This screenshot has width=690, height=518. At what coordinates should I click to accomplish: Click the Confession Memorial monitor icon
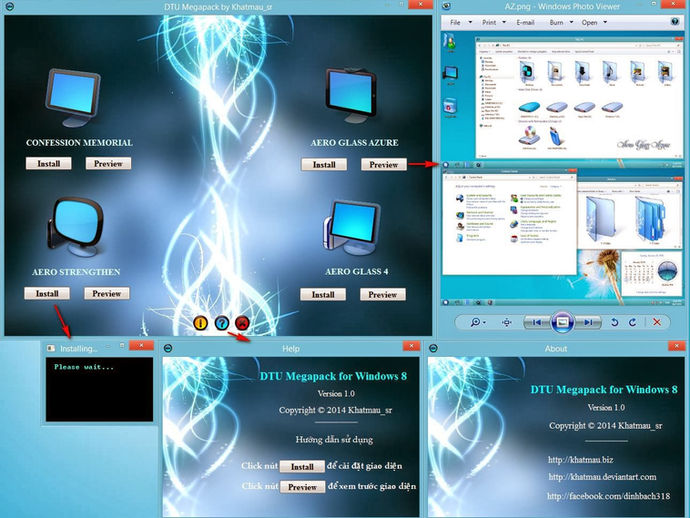(x=73, y=98)
